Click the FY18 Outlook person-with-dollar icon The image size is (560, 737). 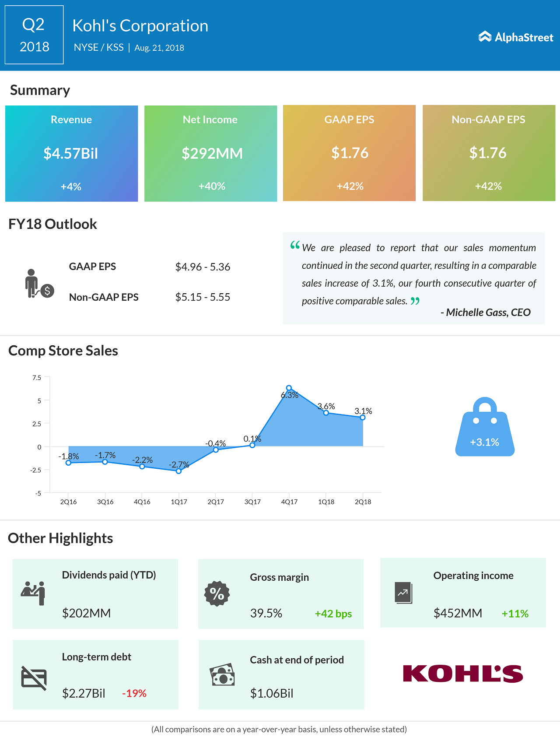tap(39, 284)
